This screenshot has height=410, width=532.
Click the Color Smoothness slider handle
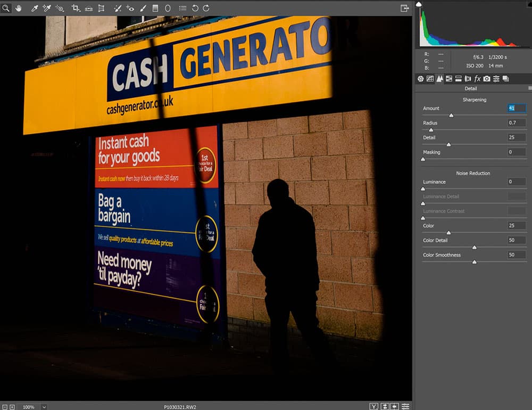tap(475, 262)
